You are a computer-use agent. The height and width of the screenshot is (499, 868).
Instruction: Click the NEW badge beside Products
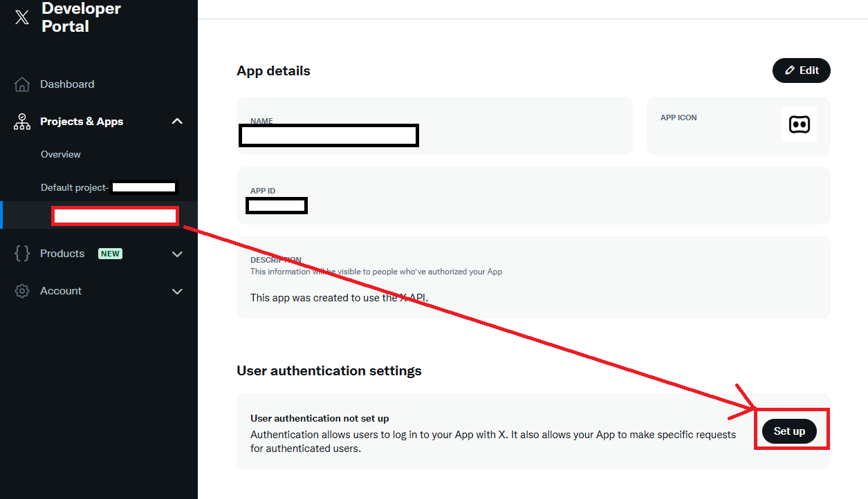tap(110, 254)
